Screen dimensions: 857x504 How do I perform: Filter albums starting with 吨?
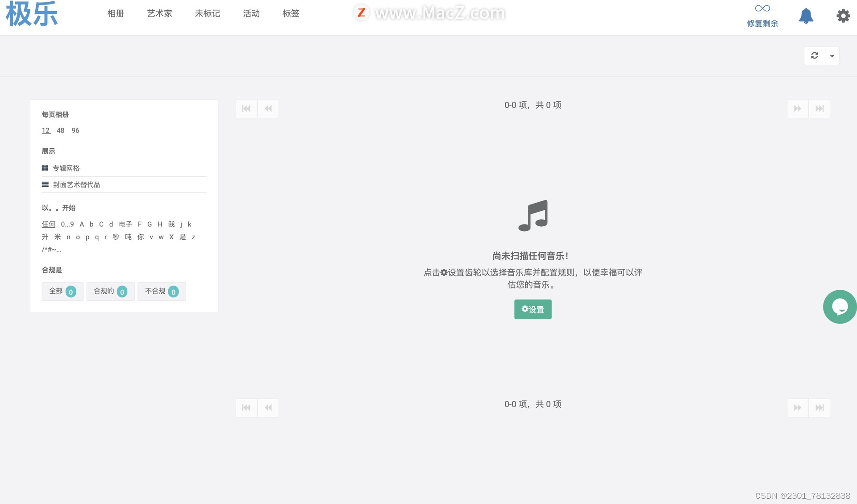(128, 237)
